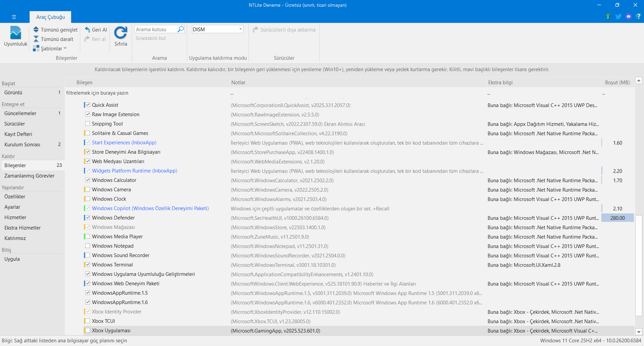644x346 pixels.
Task: Uncheck Store Deneyimi Ana Bilgisayarı
Action: point(88,152)
